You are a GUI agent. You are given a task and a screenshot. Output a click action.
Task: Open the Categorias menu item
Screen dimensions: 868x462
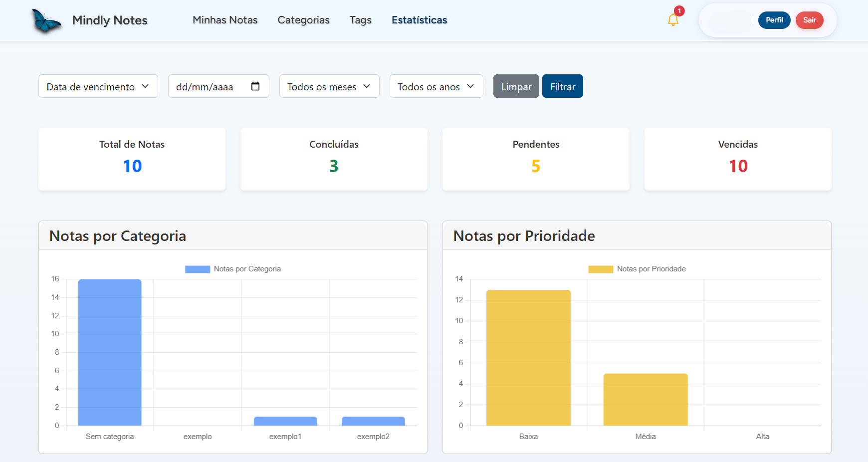coord(303,20)
